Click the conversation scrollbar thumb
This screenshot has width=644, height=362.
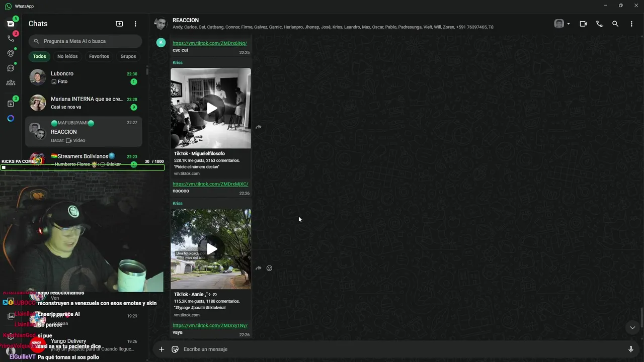[x=642, y=318]
